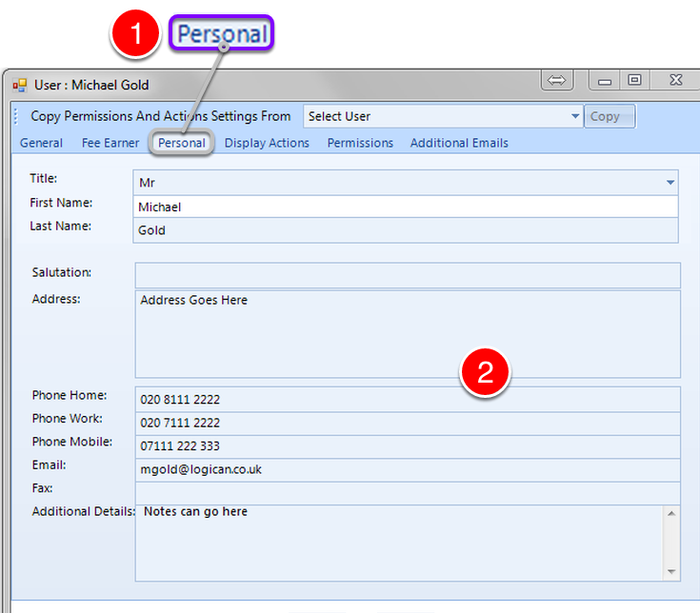The image size is (700, 613).
Task: Click the empty Salutation field
Action: click(408, 275)
